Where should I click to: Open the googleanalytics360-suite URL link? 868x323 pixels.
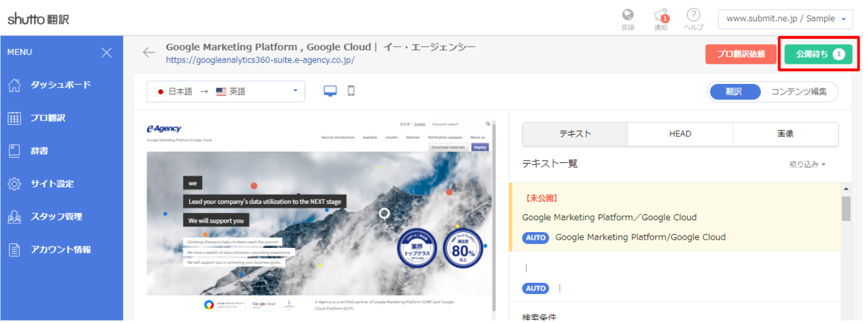pyautogui.click(x=260, y=60)
